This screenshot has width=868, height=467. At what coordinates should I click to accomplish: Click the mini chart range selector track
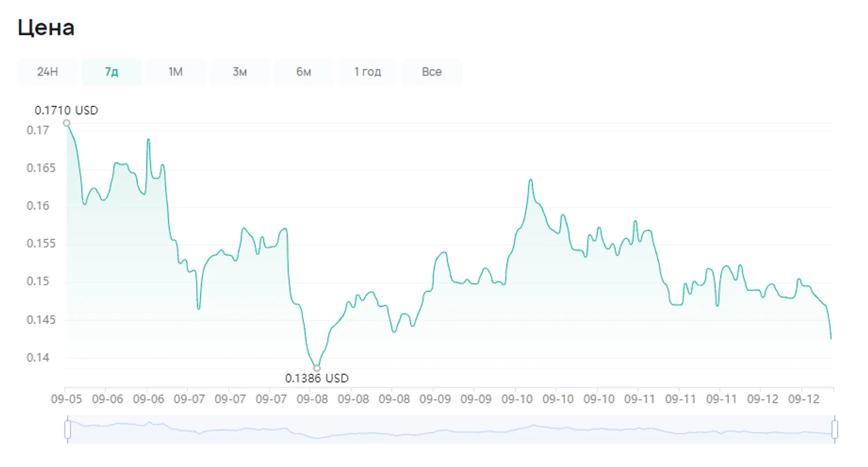coord(451,429)
